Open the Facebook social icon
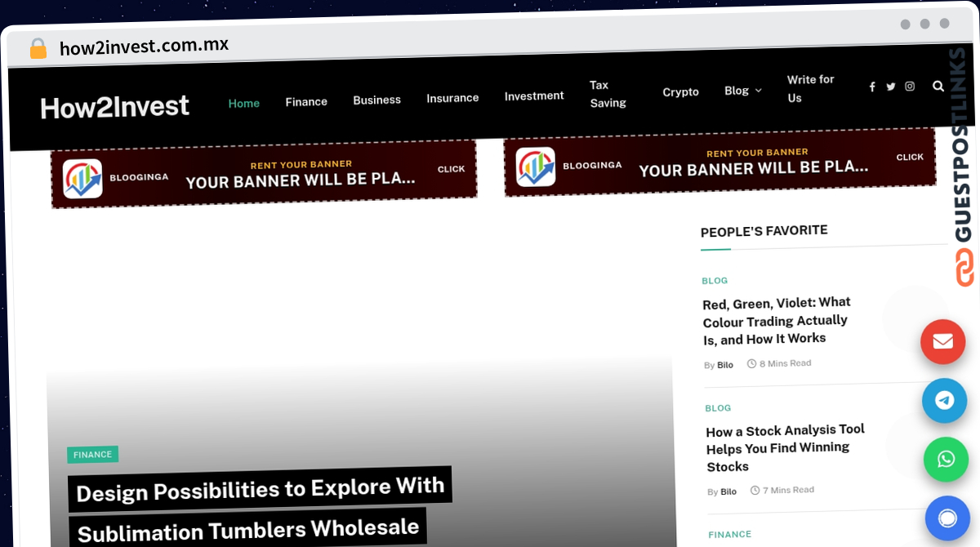 pos(872,87)
